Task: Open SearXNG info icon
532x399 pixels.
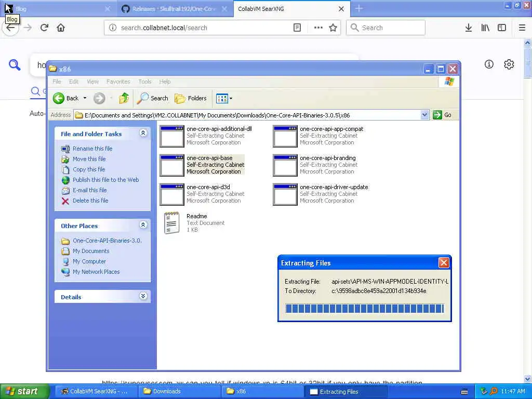Action: point(489,64)
